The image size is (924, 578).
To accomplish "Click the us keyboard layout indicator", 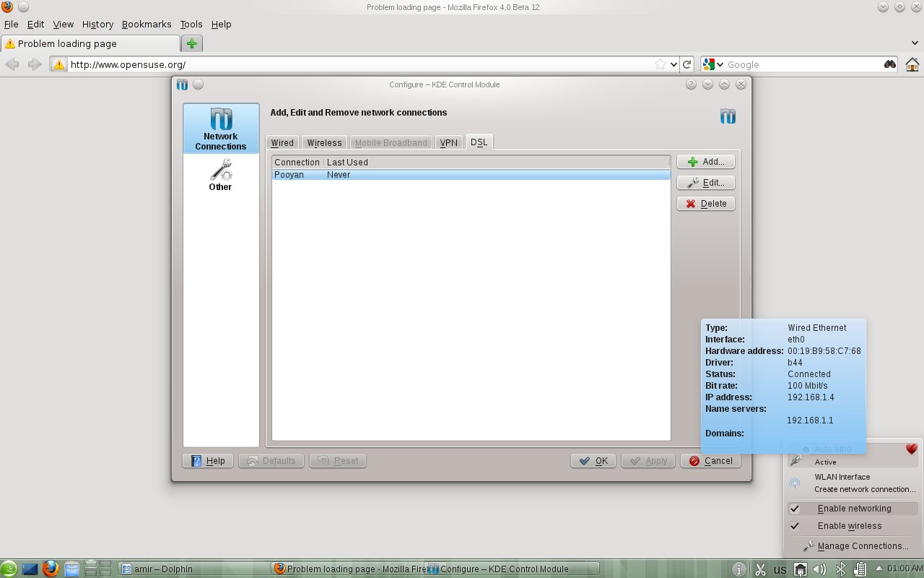I will (780, 570).
